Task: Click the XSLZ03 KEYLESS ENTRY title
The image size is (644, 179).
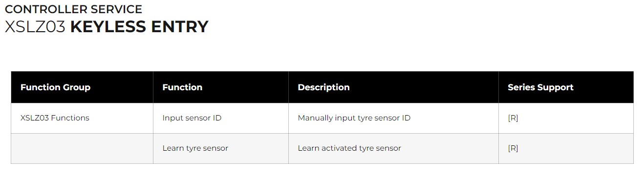Action: [x=107, y=26]
